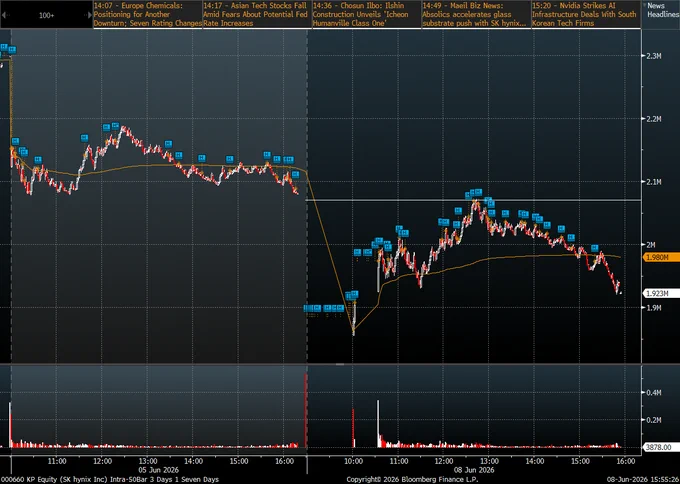Click the 0.4M volume axis label
Viewport: 680px width, 484px height.
[x=654, y=392]
